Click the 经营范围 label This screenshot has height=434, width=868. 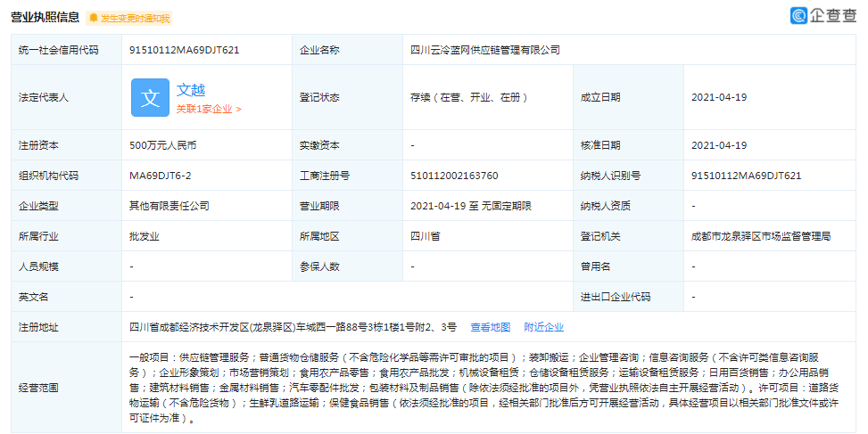point(38,388)
